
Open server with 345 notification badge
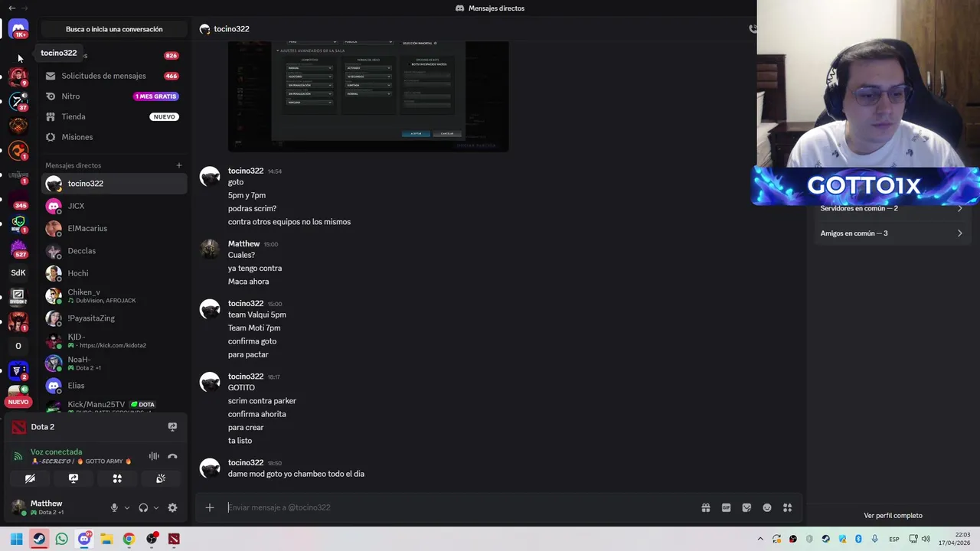18,200
